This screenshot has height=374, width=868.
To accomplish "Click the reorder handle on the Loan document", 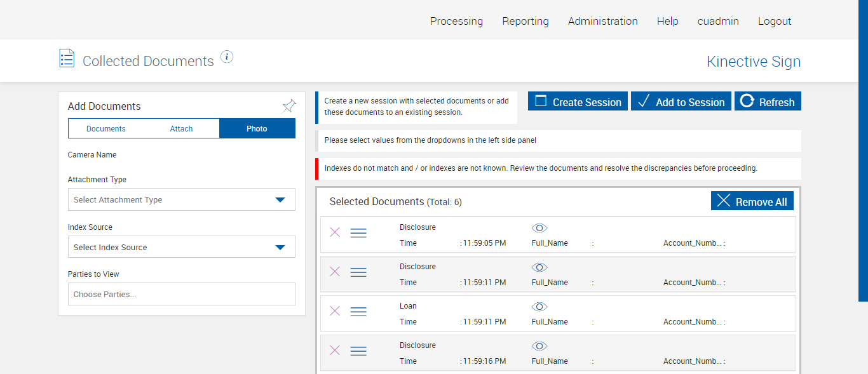I will tap(358, 311).
